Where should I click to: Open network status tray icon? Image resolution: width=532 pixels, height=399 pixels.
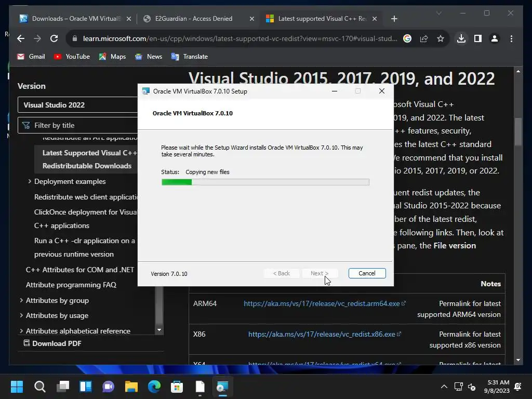[458, 387]
